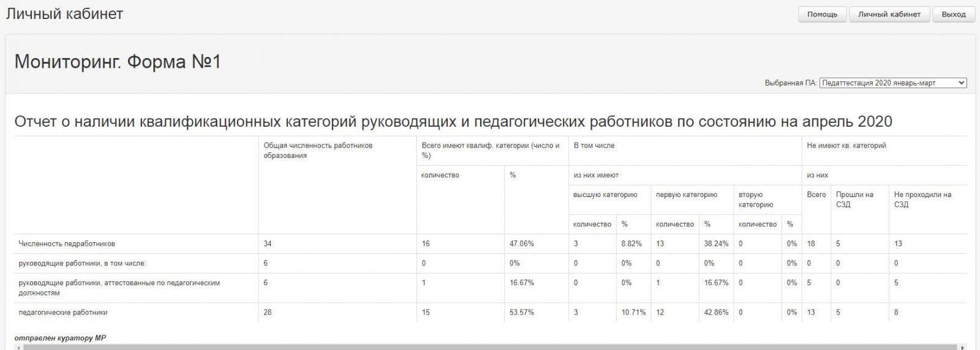Click the Помощь button
Viewport: 980px width, 350px height.
[x=822, y=14]
